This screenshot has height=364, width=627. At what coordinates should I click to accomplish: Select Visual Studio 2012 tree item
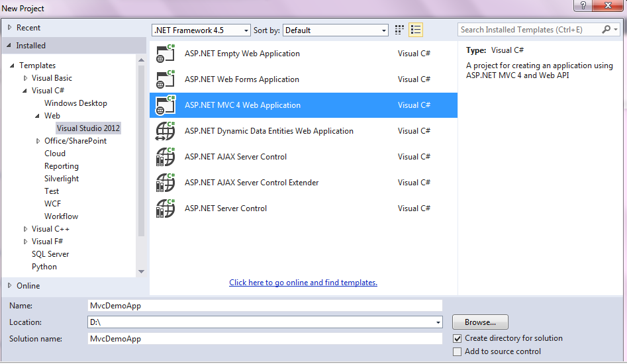88,128
